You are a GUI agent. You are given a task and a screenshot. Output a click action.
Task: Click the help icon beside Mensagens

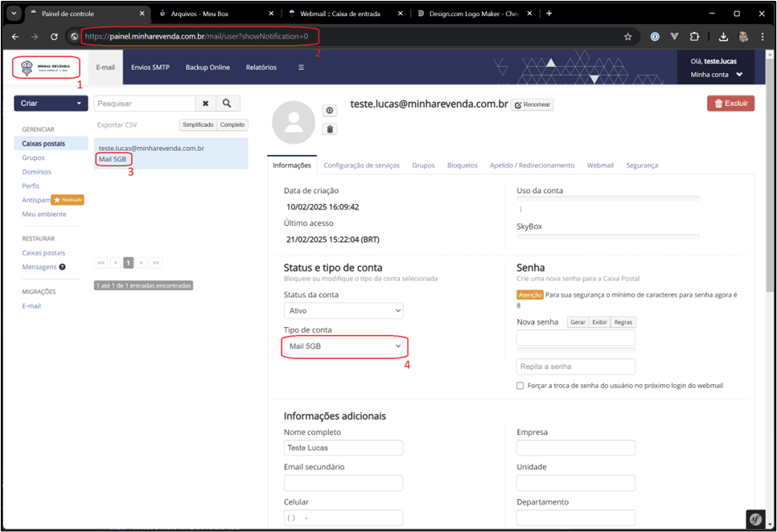(63, 267)
